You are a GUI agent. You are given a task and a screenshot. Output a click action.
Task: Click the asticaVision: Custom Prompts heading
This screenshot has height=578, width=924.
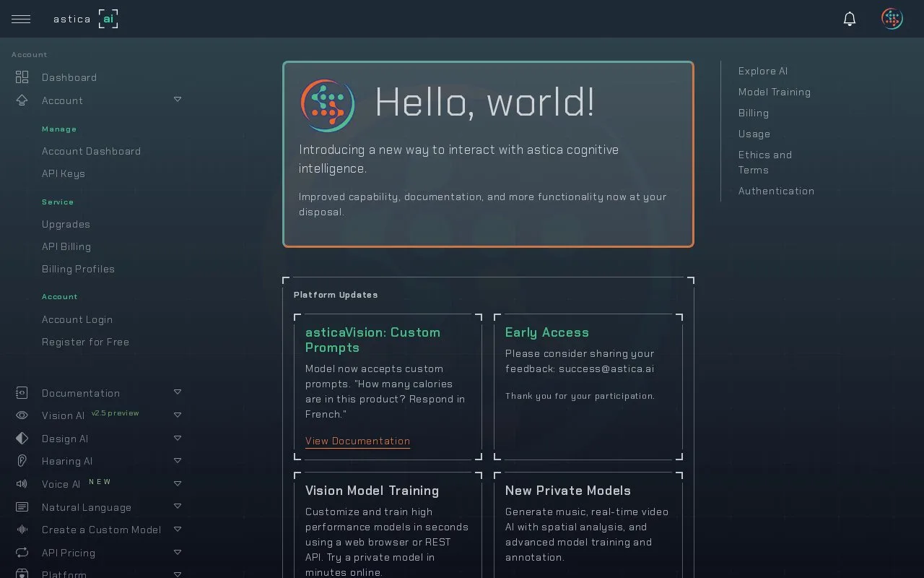(x=372, y=340)
